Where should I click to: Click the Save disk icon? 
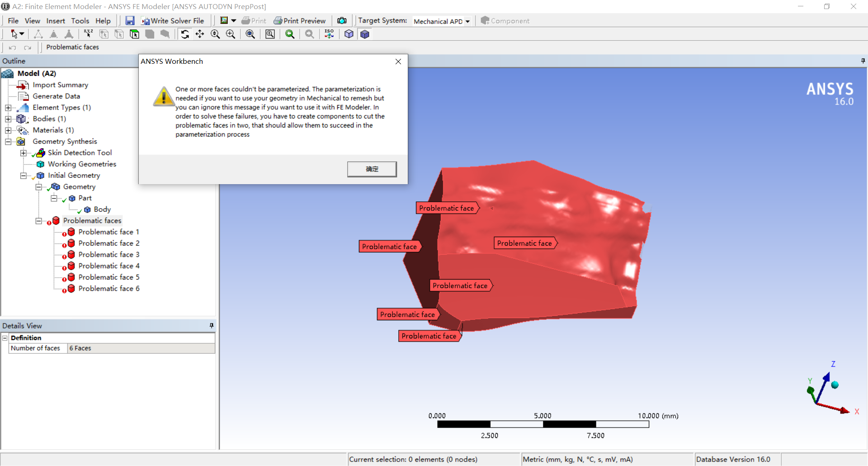tap(130, 21)
